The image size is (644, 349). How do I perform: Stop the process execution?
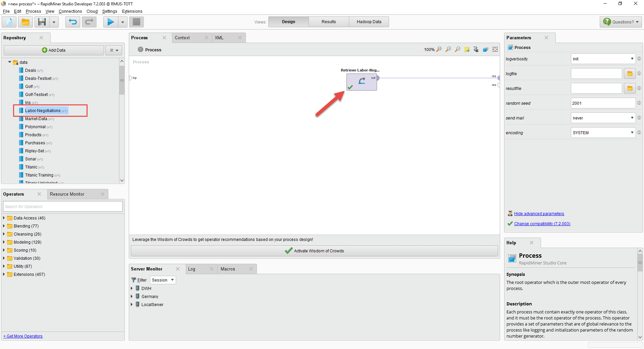pos(137,22)
